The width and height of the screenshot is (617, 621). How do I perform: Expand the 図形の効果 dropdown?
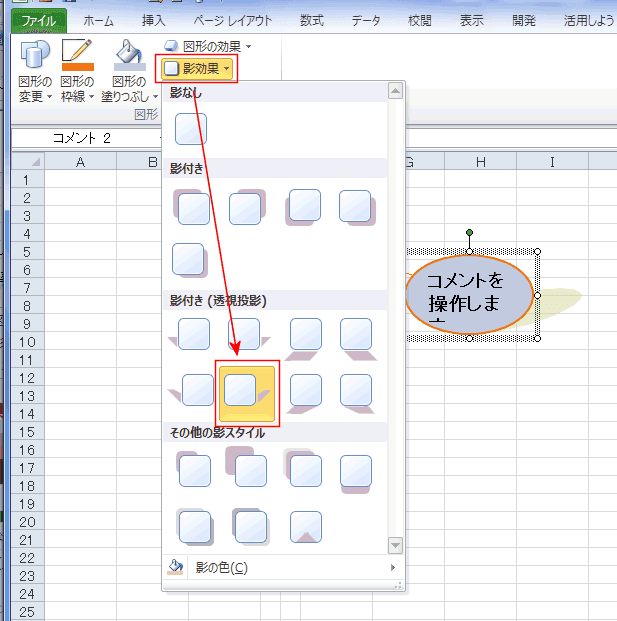click(x=206, y=46)
